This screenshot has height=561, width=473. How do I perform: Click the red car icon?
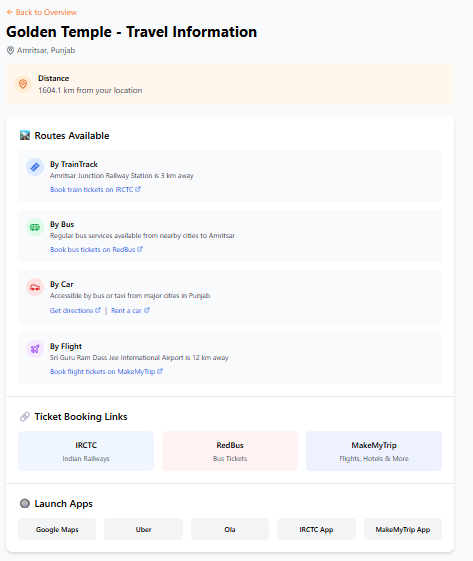pyautogui.click(x=35, y=287)
